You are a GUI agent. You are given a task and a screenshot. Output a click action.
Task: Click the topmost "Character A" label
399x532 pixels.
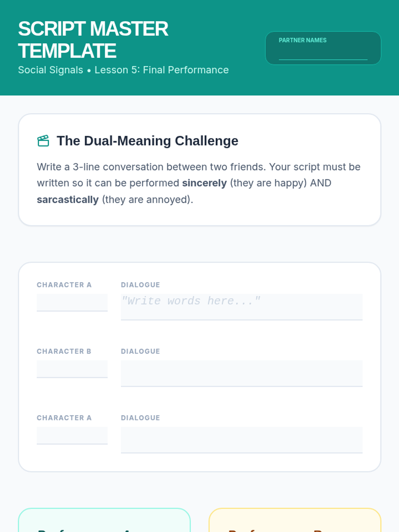tap(64, 285)
